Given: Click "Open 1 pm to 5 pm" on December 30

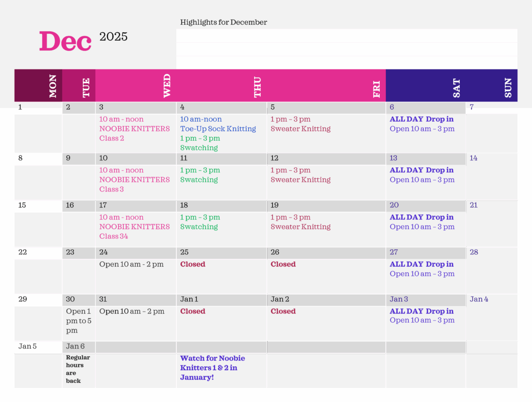Looking at the screenshot, I should pos(78,321).
